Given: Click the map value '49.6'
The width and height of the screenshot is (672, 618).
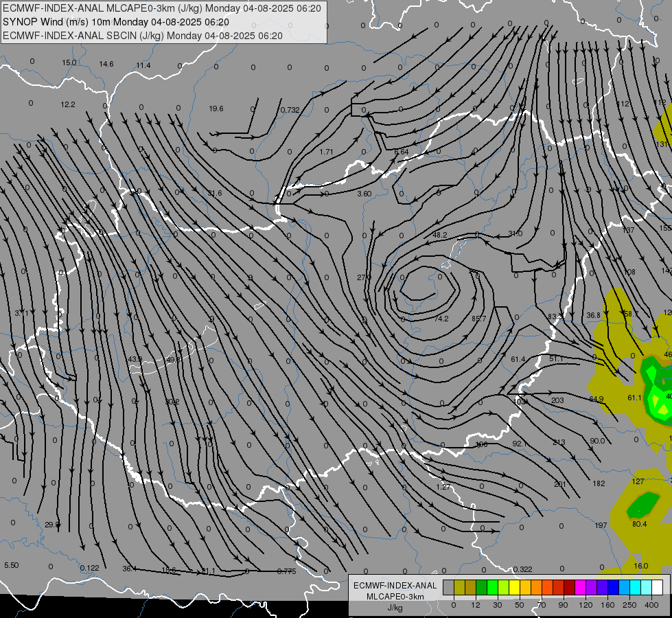Looking at the screenshot, I should point(174,359).
